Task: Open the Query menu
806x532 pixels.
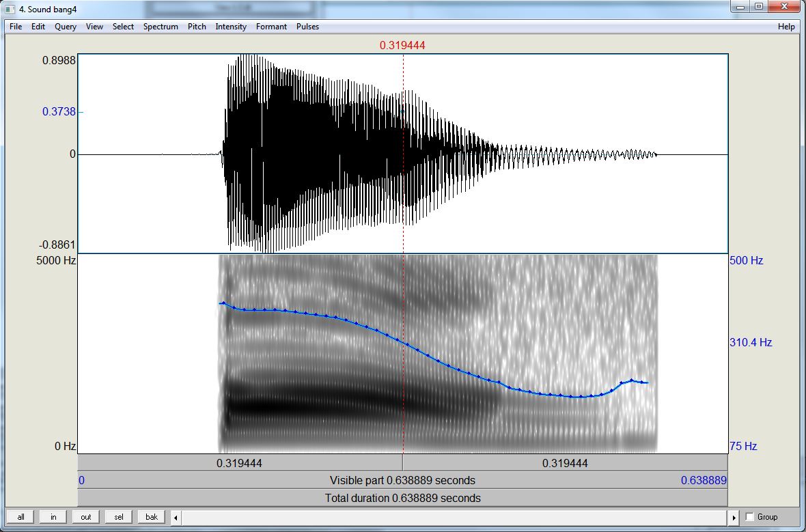Action: coord(66,27)
